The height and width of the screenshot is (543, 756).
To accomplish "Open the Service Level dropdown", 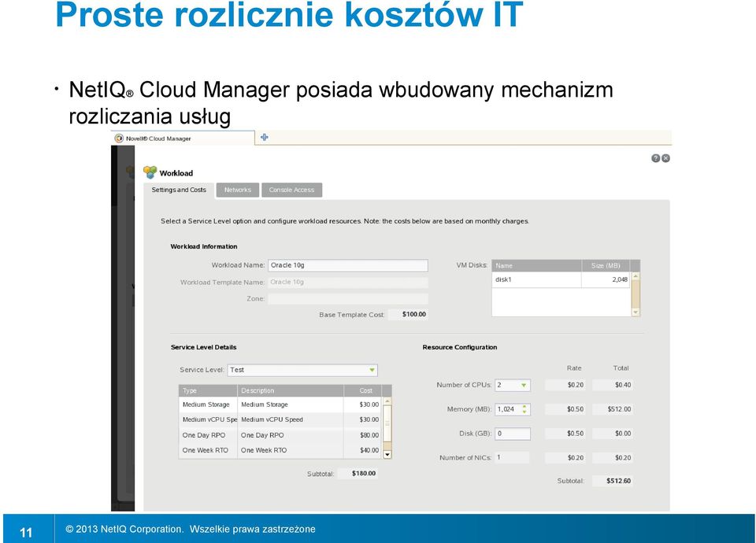I will point(302,370).
